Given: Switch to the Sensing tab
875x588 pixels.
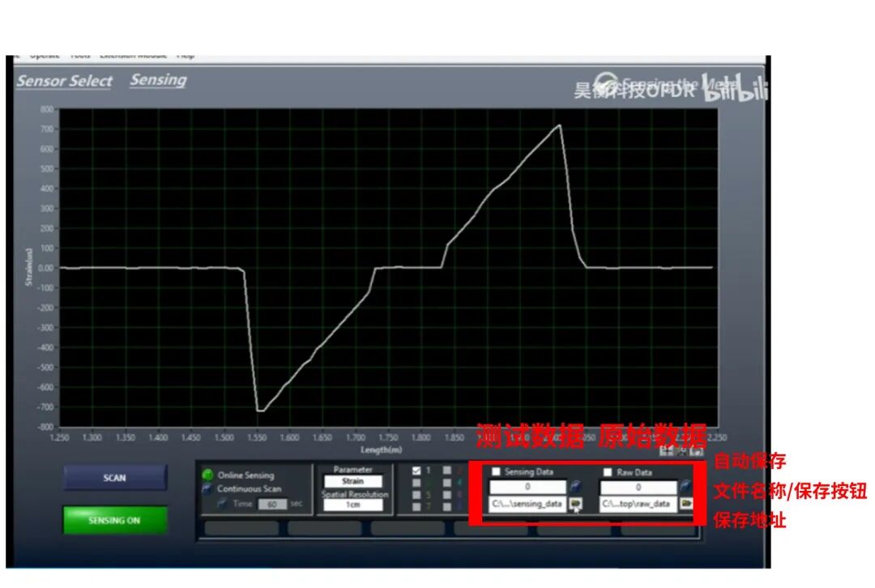Looking at the screenshot, I should tap(158, 80).
